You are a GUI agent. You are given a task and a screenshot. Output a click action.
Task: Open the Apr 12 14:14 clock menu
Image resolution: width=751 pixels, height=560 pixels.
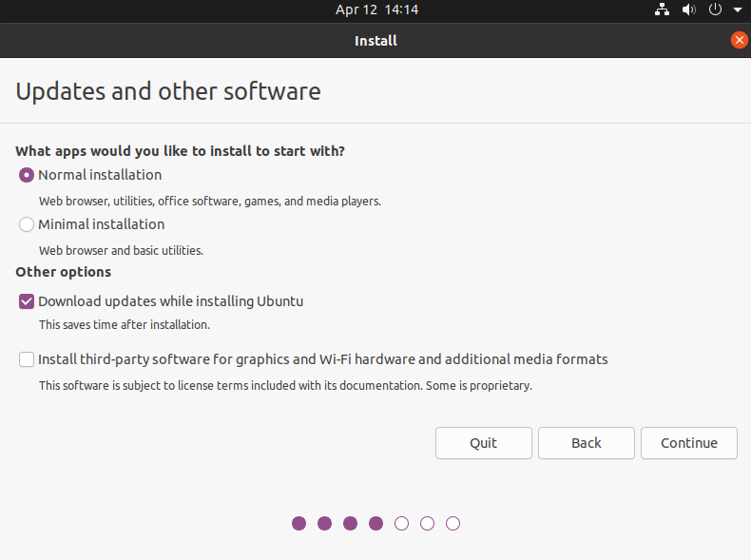point(376,10)
